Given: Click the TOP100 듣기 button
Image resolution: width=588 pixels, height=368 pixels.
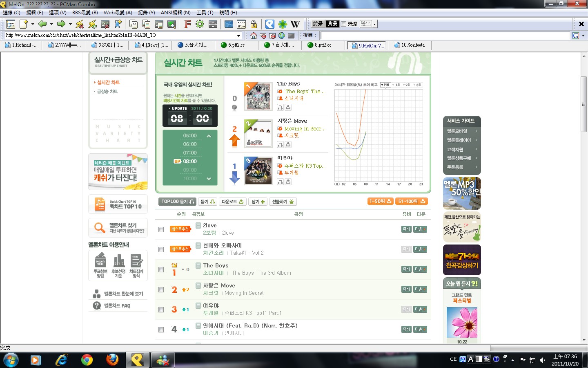Looking at the screenshot, I should coord(177,202).
